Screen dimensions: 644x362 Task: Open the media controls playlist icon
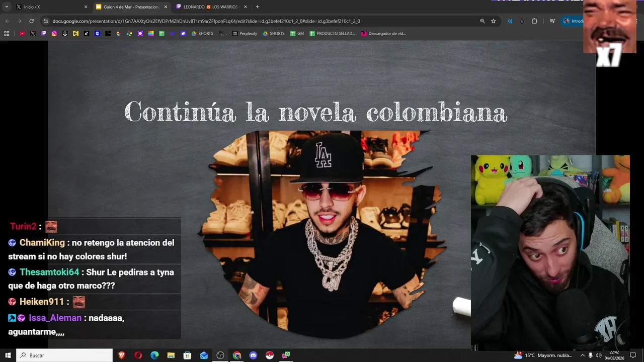[552, 21]
